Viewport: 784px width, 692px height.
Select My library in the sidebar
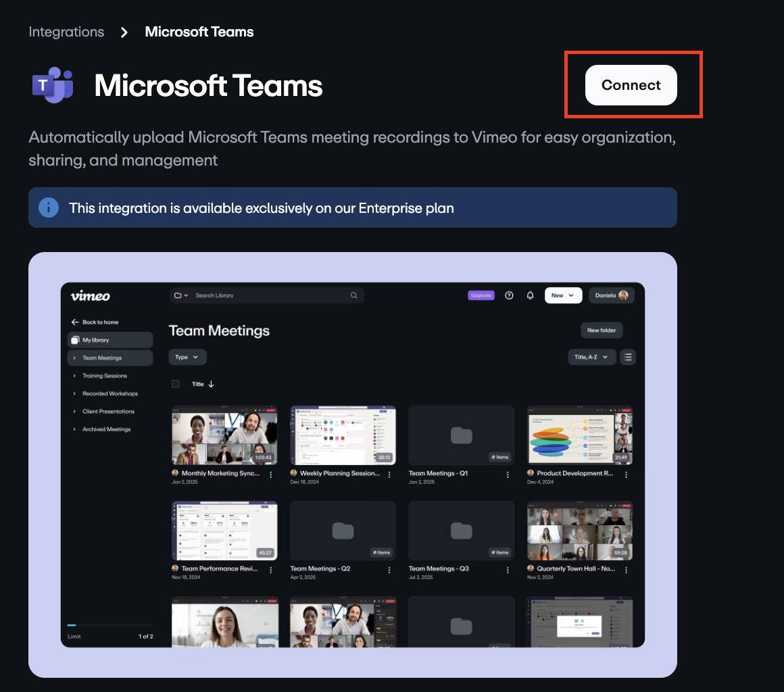(x=109, y=340)
